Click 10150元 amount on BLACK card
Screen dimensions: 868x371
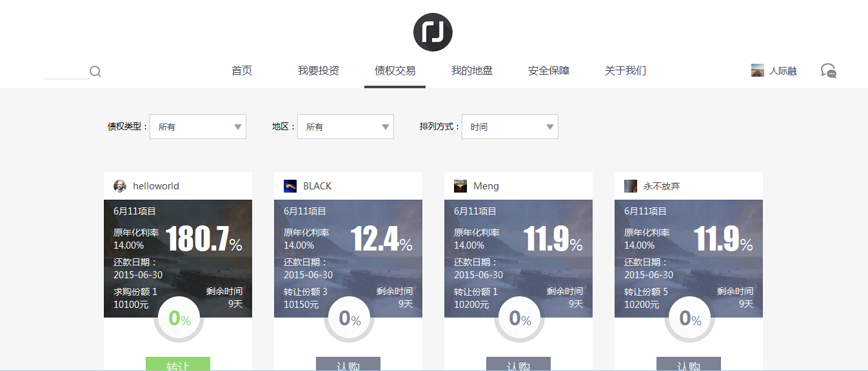(x=301, y=304)
